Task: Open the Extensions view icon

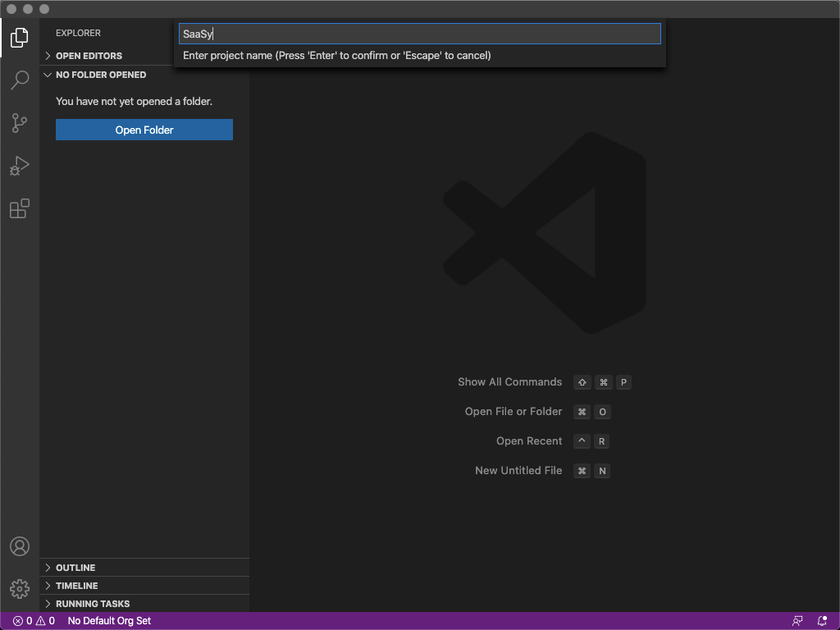Action: click(x=20, y=209)
